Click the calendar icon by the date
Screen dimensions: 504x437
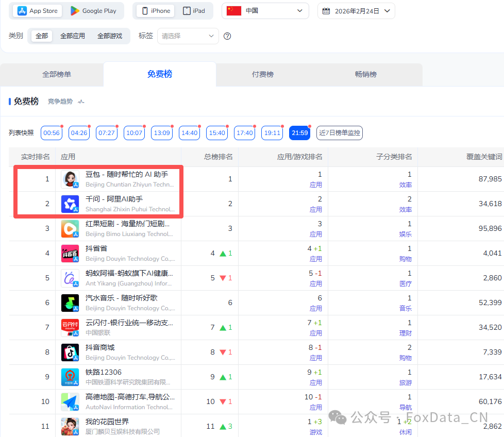click(326, 11)
